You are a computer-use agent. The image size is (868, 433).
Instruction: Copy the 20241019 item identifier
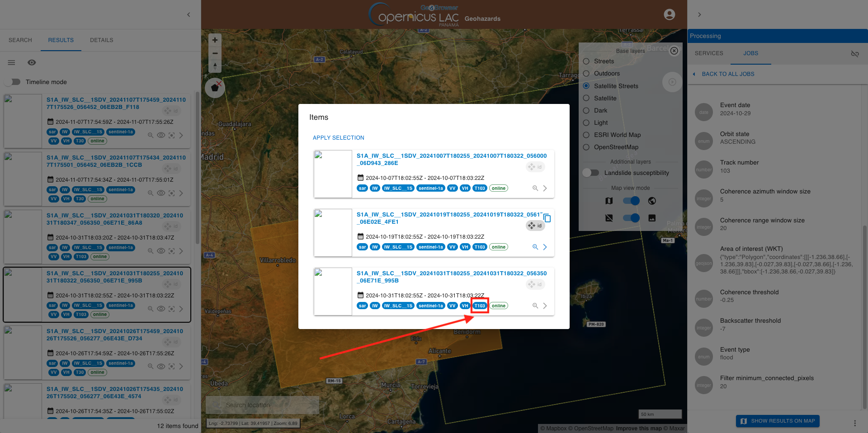(x=547, y=218)
